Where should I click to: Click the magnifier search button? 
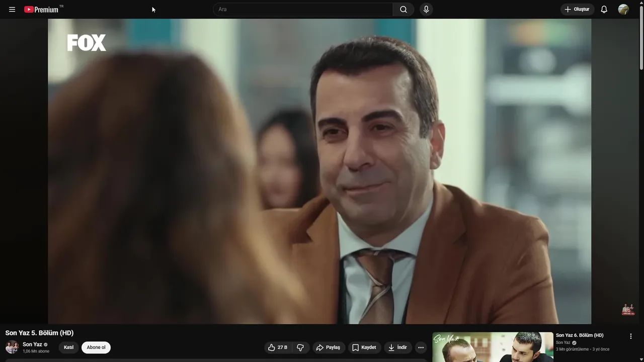click(x=404, y=10)
